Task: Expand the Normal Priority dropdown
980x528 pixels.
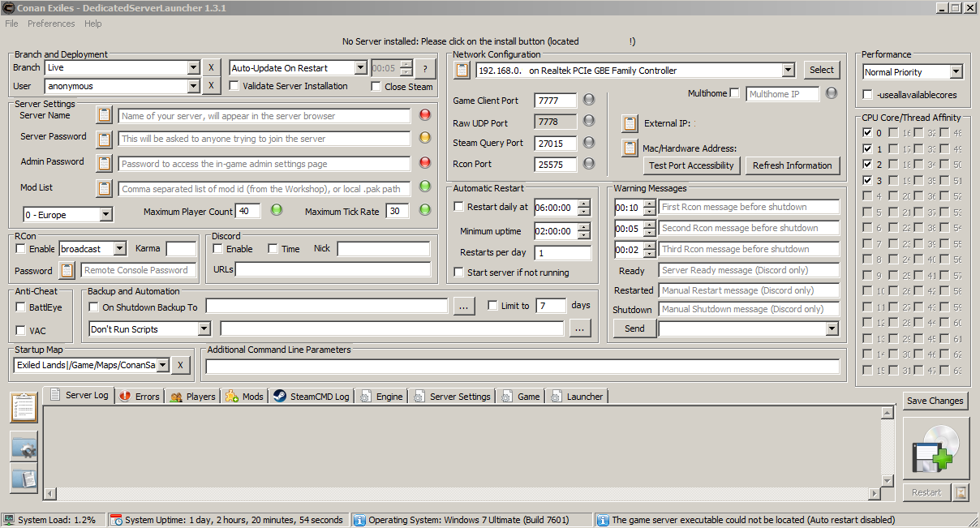Action: coord(956,72)
